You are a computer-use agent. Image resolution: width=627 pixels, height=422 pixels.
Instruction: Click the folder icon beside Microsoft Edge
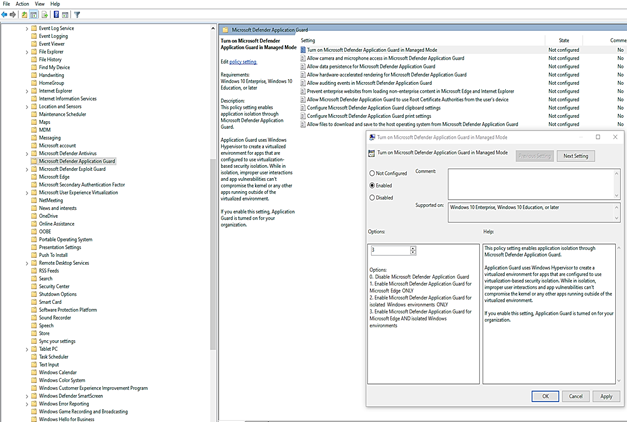pos(34,177)
